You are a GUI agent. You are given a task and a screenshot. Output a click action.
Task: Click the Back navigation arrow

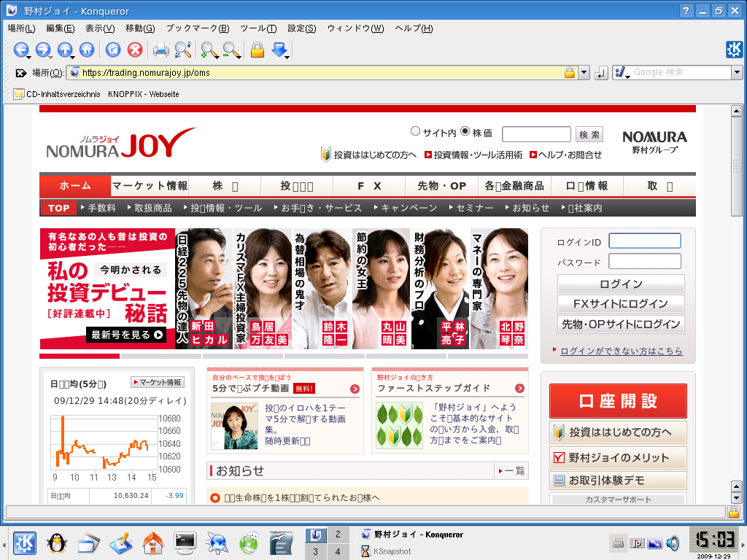(x=20, y=50)
